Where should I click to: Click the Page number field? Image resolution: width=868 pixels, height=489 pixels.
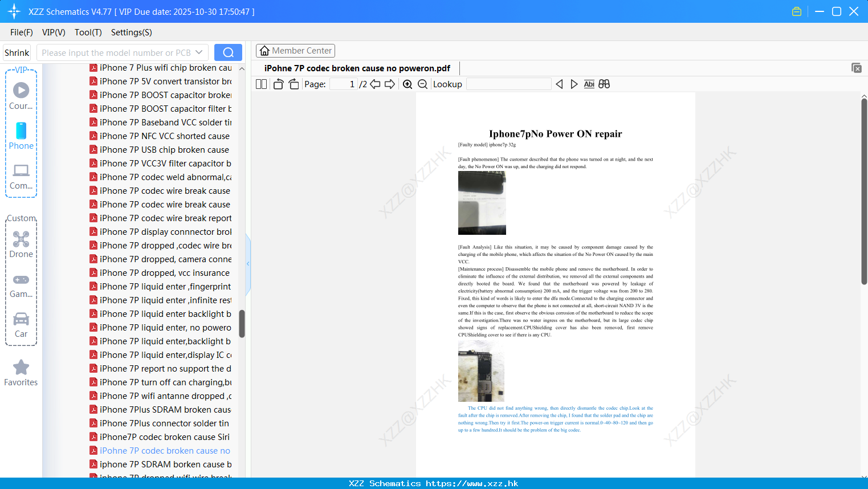tap(343, 84)
